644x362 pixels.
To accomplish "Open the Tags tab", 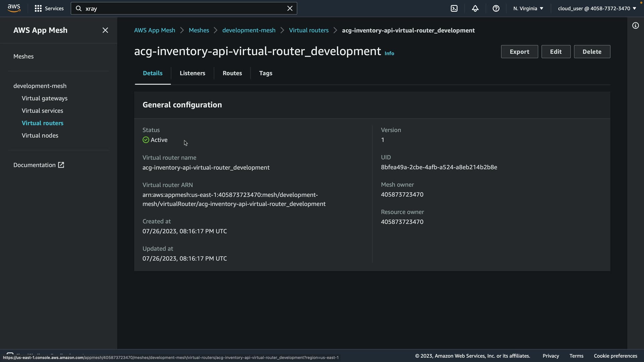I will click(265, 73).
